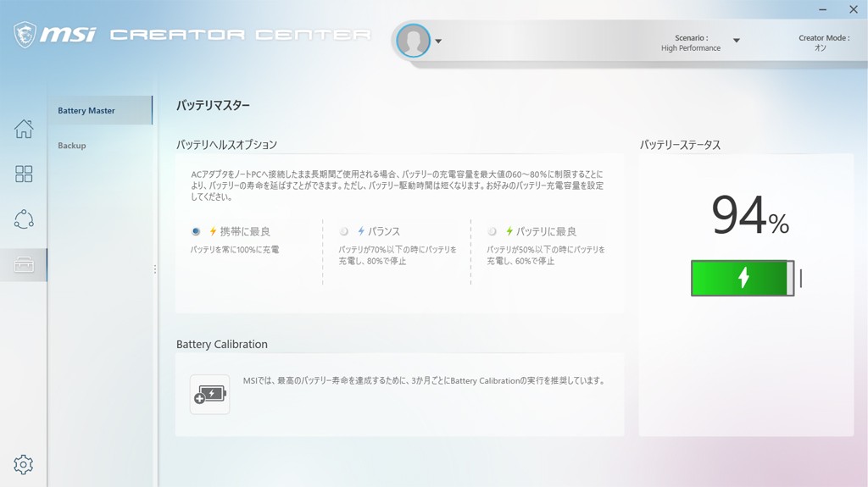Viewport: 868px width, 487px height.
Task: Select the toolbox tools sidebar icon
Action: (24, 264)
